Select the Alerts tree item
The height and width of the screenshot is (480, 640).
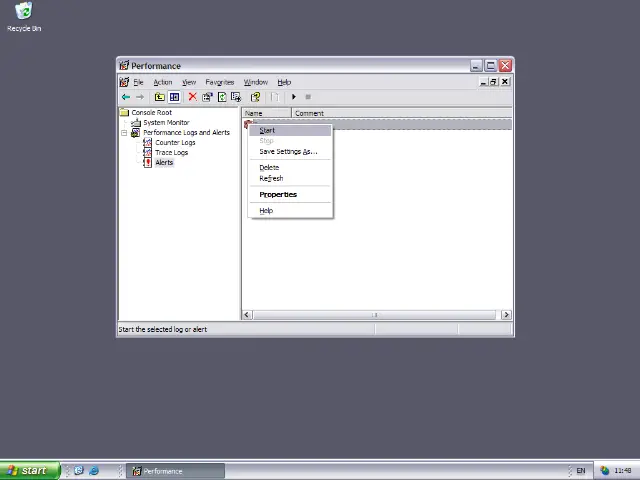coord(164,162)
